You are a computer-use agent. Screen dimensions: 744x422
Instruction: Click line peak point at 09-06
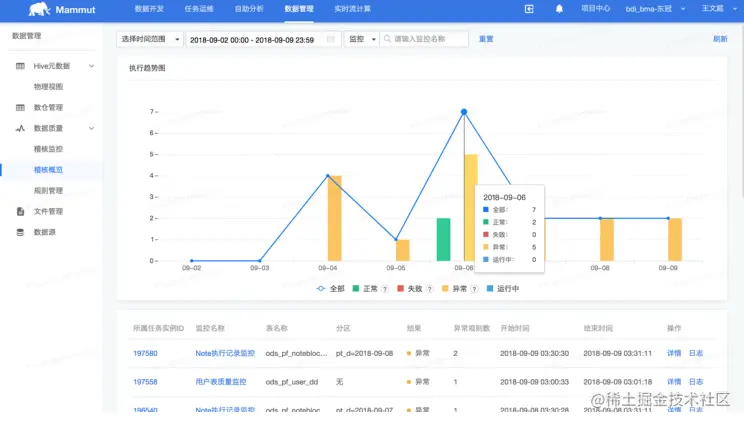(x=464, y=112)
